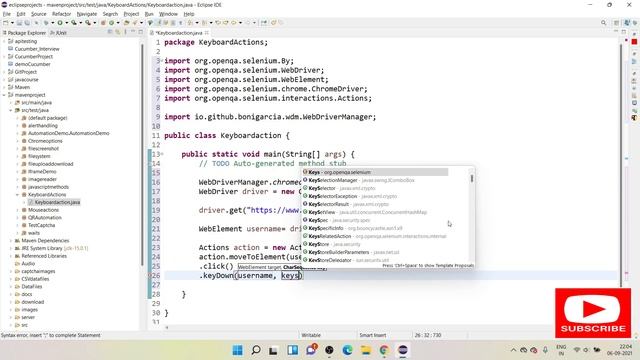Viewport: 640px width, 360px height.
Task: Click the Writable status bar entry
Action: point(311,335)
